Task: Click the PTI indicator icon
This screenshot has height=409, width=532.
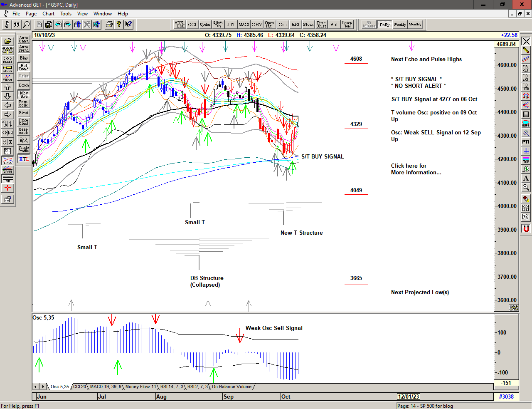Action: (526, 141)
